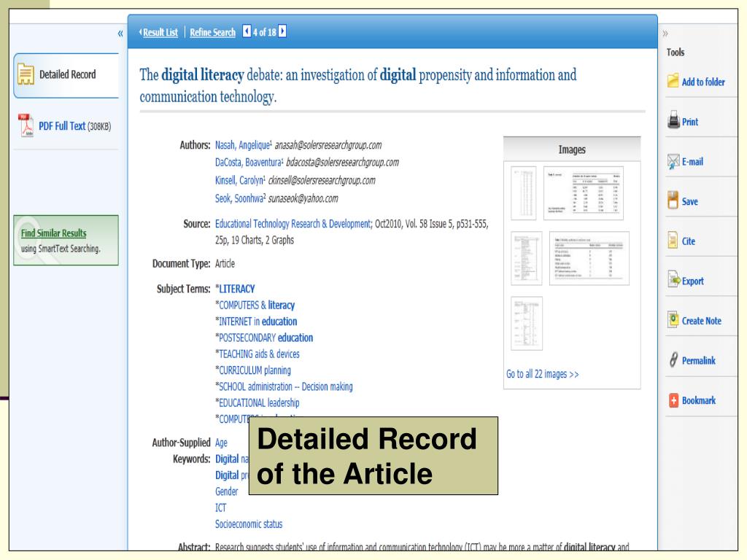747x560 pixels.
Task: Select author Nasah, Angelique
Action: [242, 145]
